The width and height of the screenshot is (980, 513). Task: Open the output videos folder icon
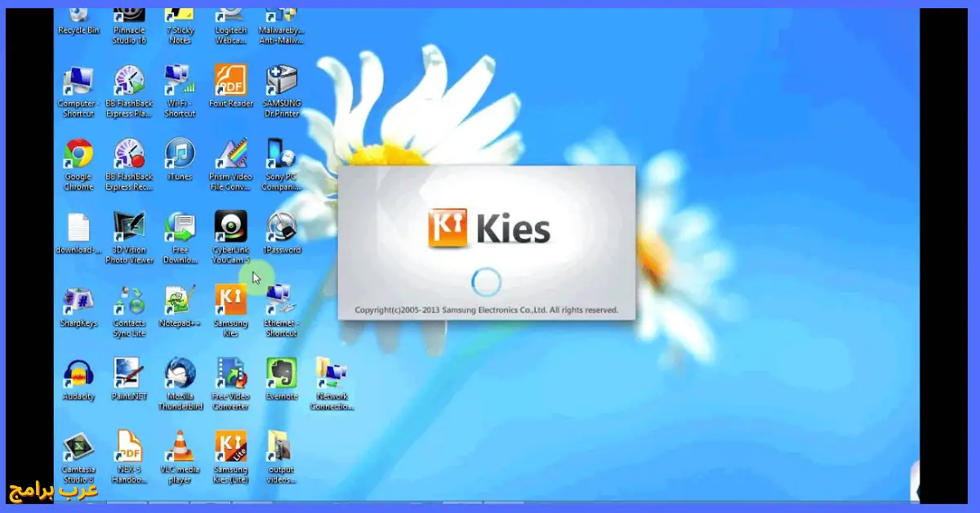(282, 458)
